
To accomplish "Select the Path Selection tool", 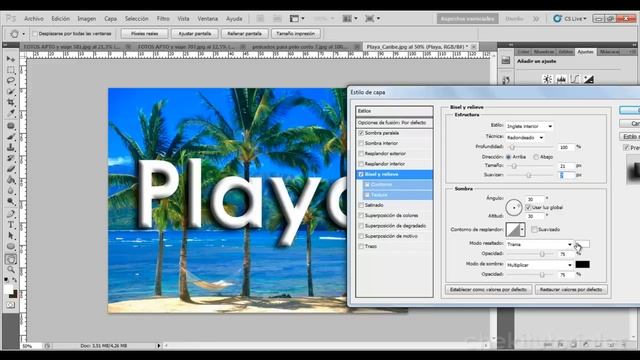I will click(11, 236).
